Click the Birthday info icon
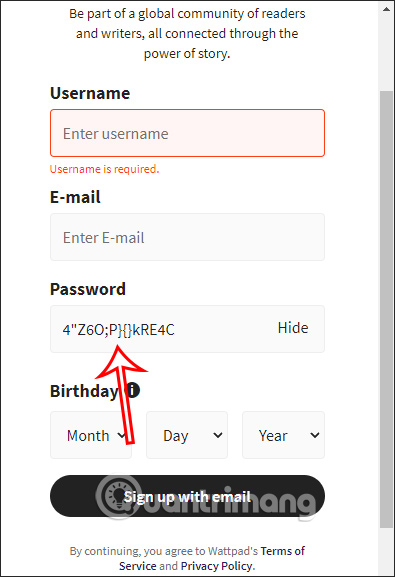This screenshot has width=395, height=577. click(x=133, y=390)
